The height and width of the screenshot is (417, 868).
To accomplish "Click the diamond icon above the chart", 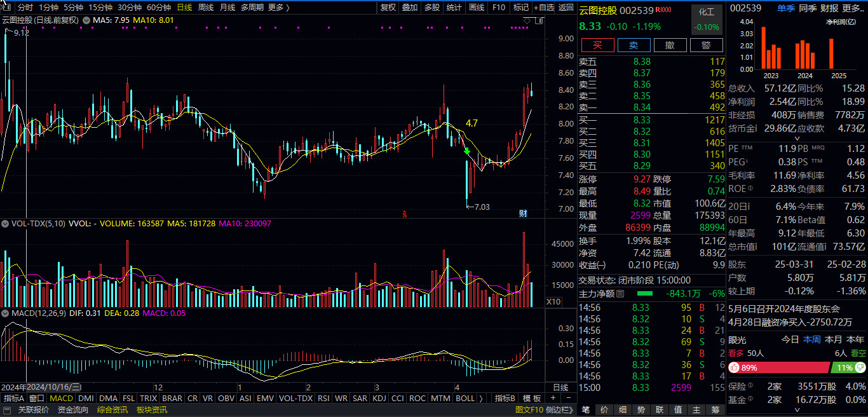I will click(x=527, y=21).
